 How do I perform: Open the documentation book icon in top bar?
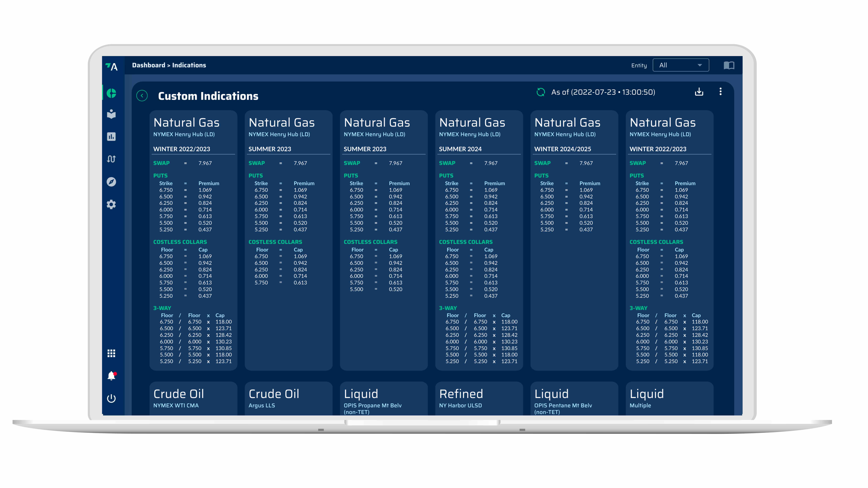(729, 65)
